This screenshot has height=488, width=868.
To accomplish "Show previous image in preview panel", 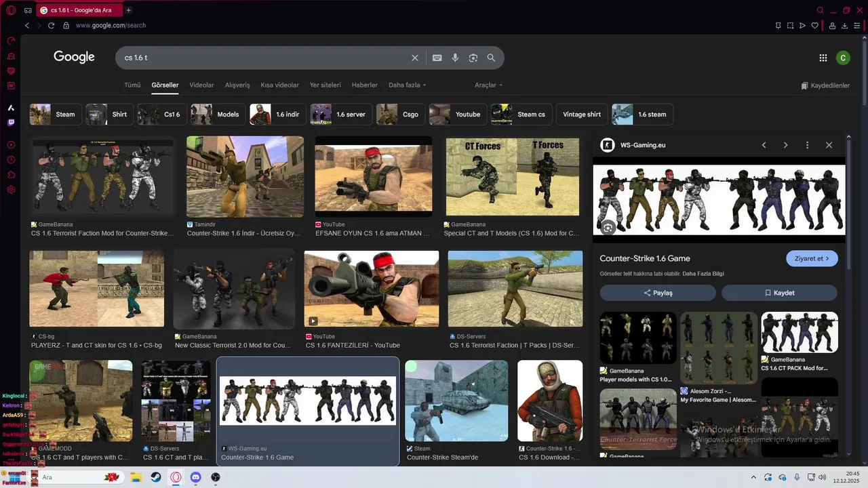I will pos(764,145).
